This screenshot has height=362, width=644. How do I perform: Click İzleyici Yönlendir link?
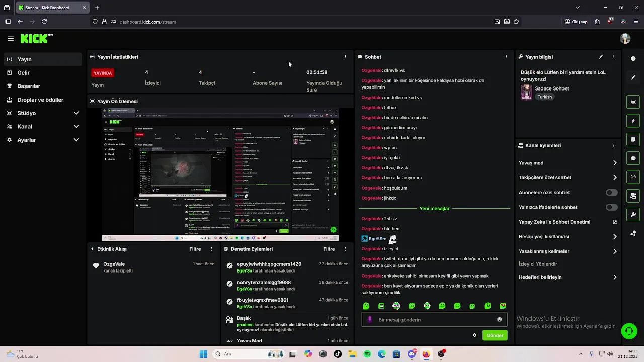tap(538, 264)
